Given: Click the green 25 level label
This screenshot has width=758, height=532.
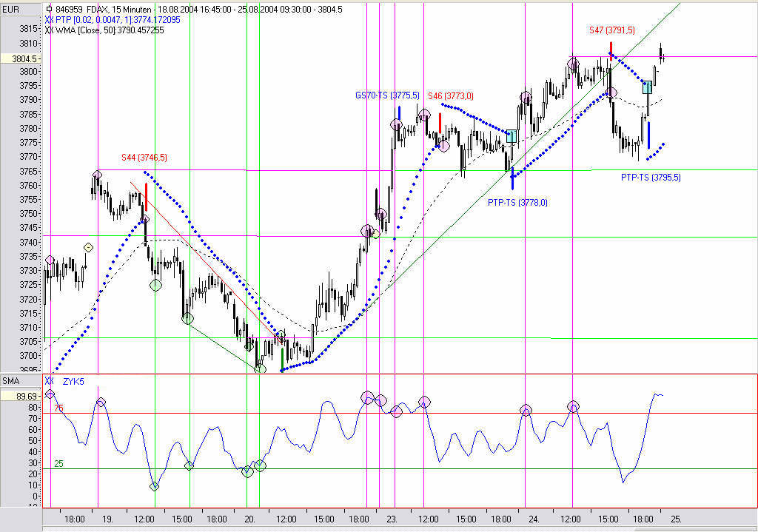Looking at the screenshot, I should tap(58, 464).
